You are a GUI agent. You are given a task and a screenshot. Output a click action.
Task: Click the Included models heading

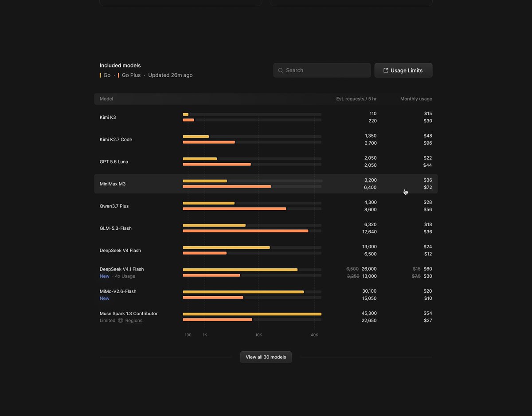120,66
